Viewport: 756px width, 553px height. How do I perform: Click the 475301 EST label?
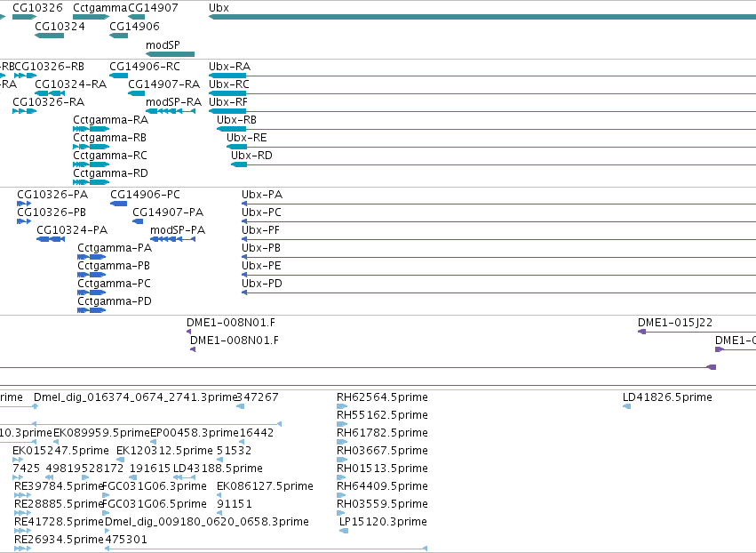pos(126,540)
